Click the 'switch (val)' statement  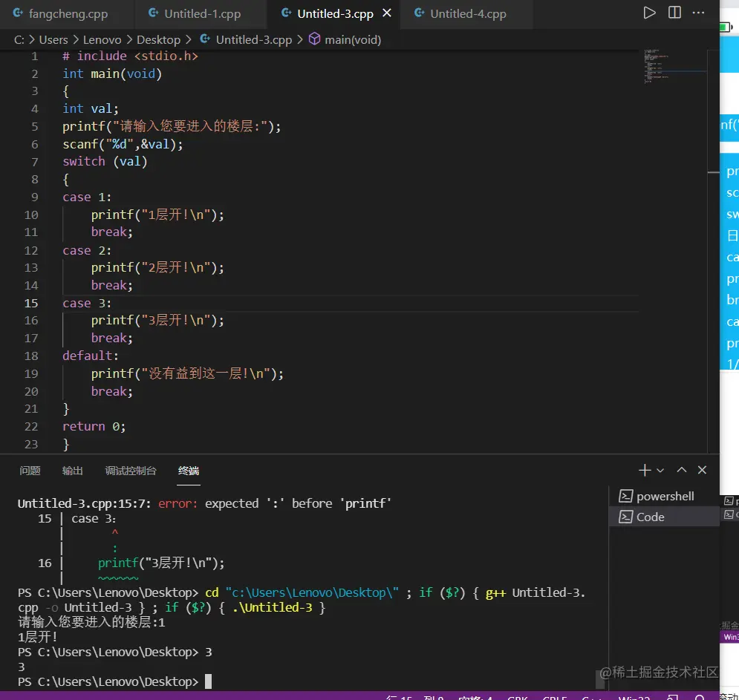[105, 162]
